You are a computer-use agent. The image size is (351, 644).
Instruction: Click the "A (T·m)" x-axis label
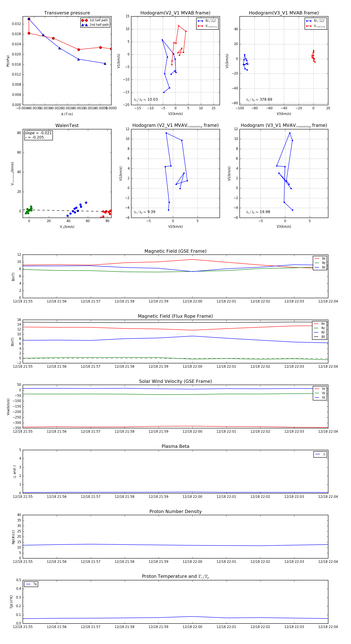click(x=67, y=114)
